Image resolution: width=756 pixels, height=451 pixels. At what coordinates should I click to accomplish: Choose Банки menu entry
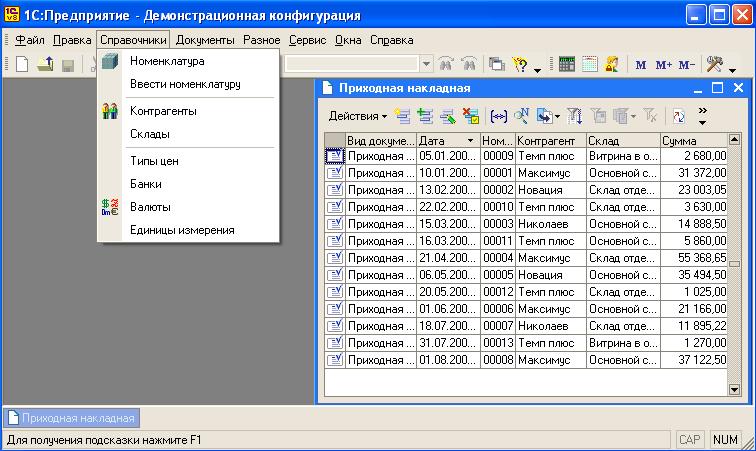(188, 184)
